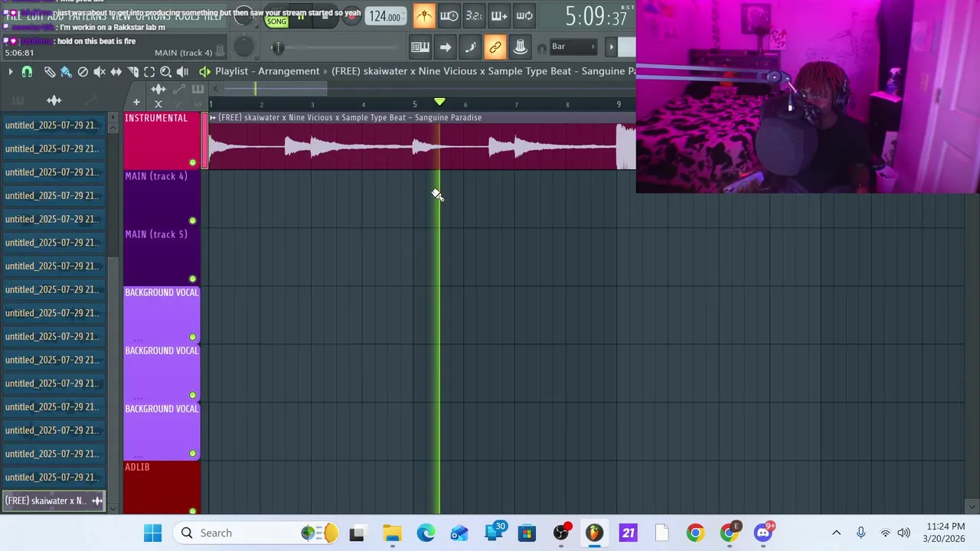Click the Windows Start button
980x551 pixels.
click(153, 533)
